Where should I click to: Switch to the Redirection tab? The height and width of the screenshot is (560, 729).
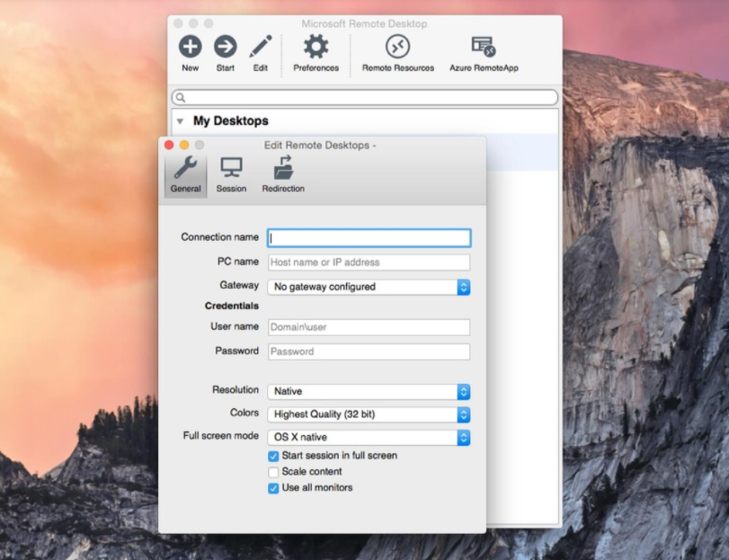(x=283, y=174)
